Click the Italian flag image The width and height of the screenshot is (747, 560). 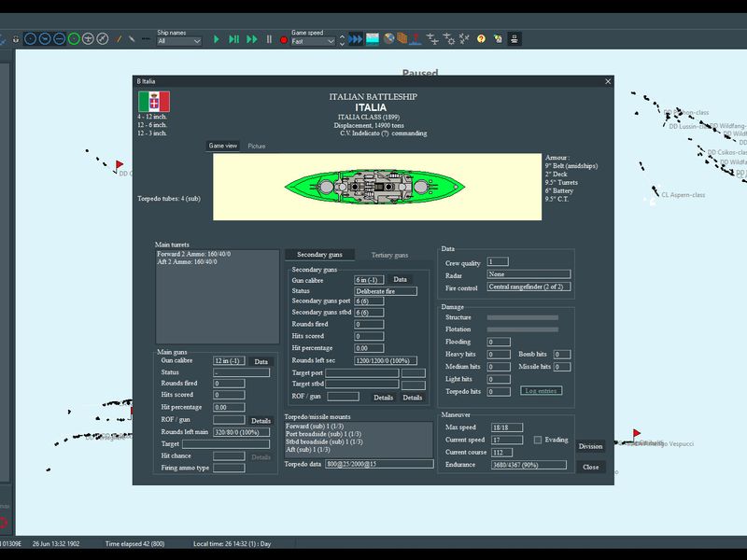(x=154, y=102)
